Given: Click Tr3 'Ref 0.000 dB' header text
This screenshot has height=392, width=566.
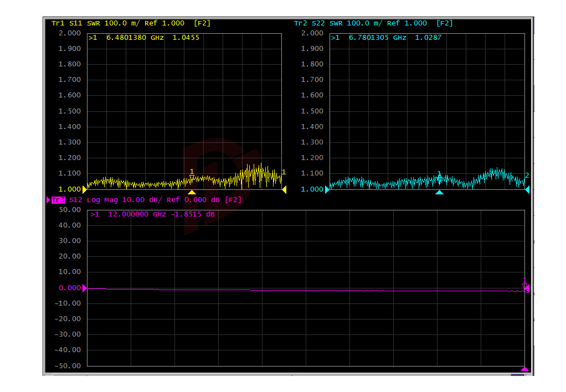Looking at the screenshot, I should tap(193, 200).
